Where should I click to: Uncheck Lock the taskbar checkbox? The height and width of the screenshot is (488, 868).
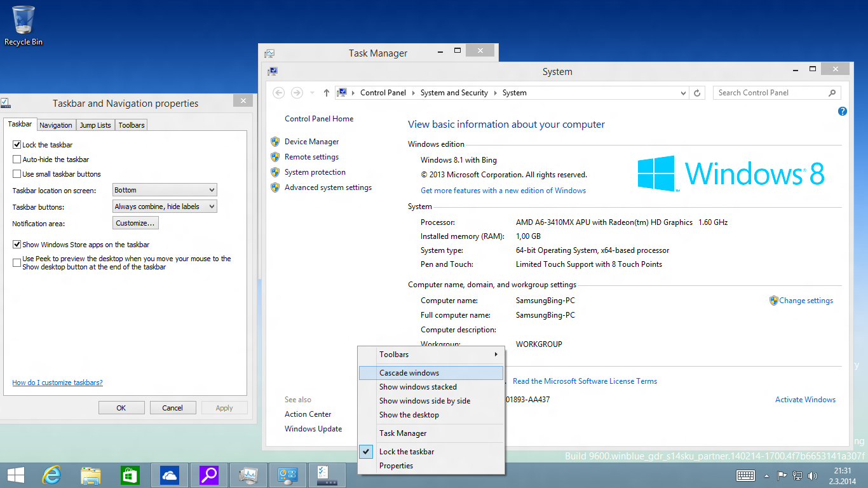point(17,145)
